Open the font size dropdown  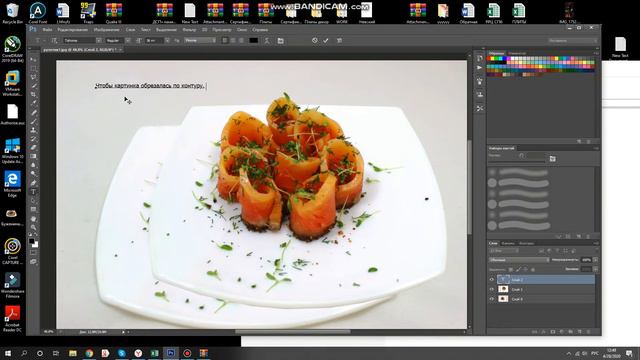pyautogui.click(x=167, y=40)
